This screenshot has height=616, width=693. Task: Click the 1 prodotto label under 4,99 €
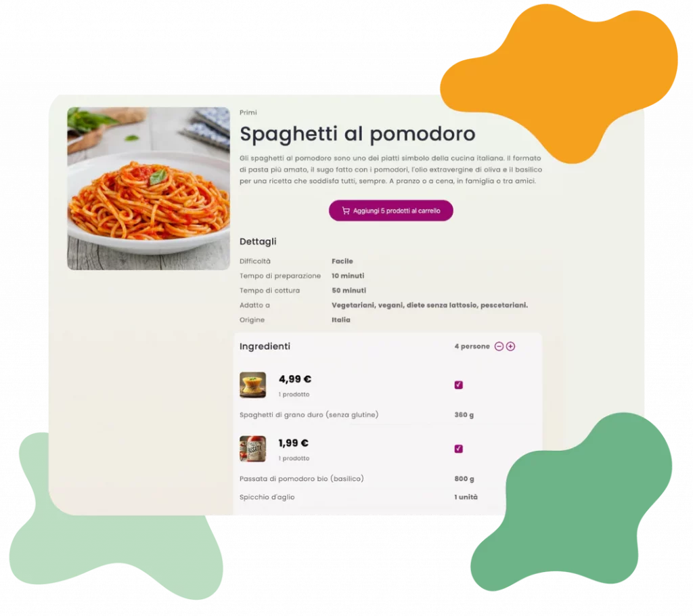click(x=294, y=394)
